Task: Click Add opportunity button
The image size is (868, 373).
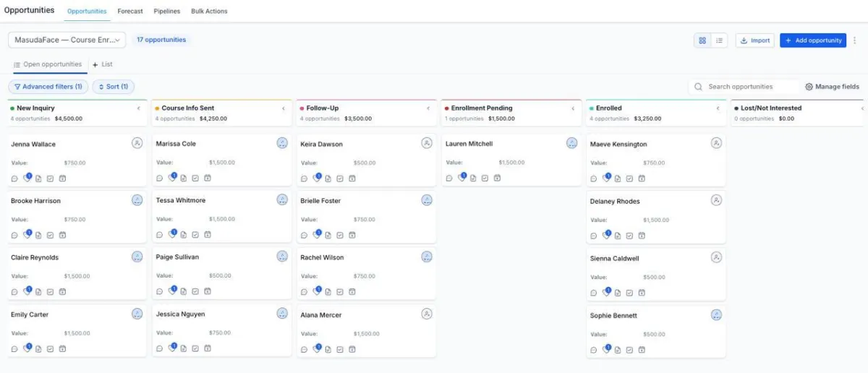Action: point(813,40)
